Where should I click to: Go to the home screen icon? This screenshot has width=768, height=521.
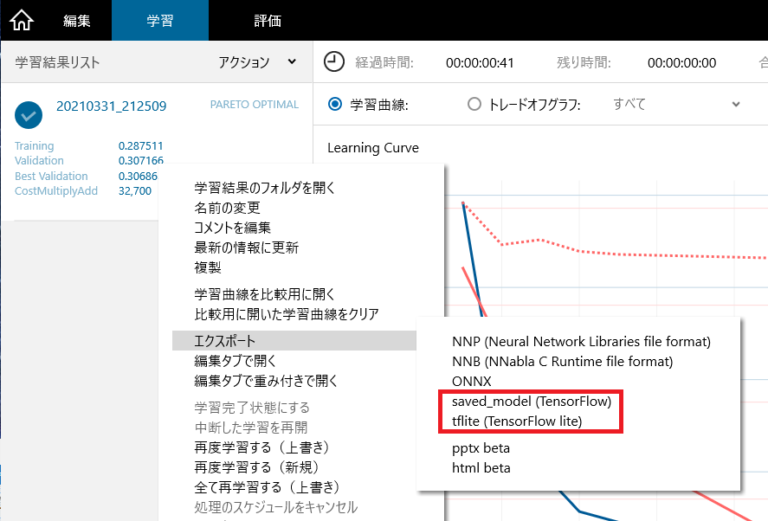22,20
